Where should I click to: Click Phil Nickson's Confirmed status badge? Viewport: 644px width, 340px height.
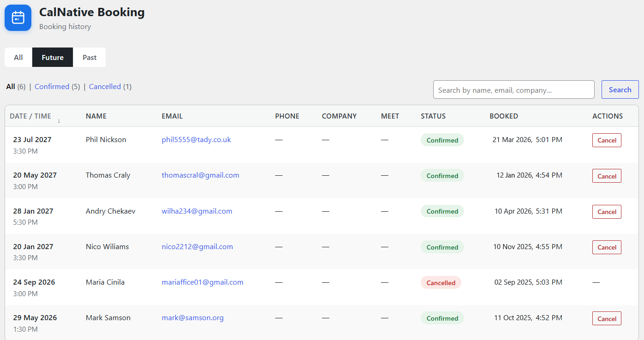tap(442, 140)
